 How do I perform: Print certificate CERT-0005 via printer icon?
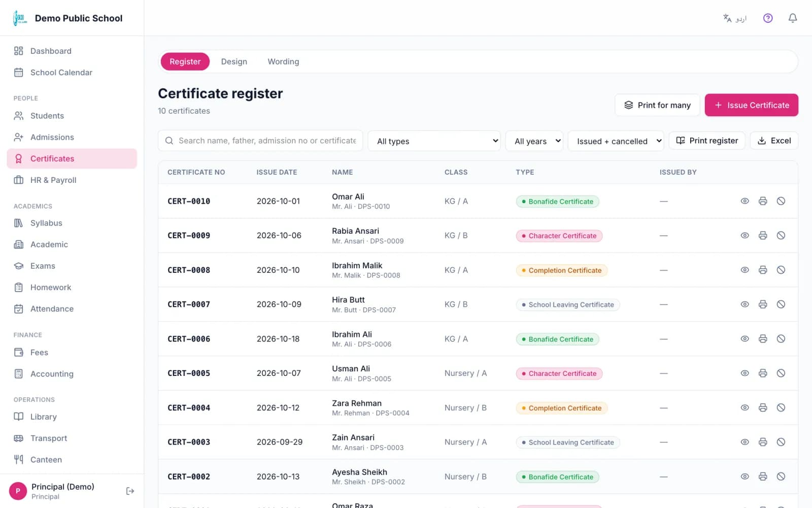[x=763, y=373]
